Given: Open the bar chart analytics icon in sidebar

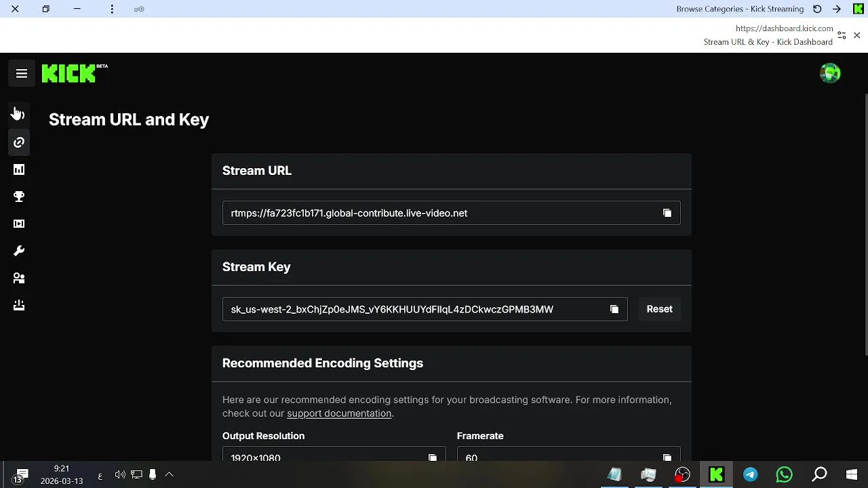Looking at the screenshot, I should point(19,169).
